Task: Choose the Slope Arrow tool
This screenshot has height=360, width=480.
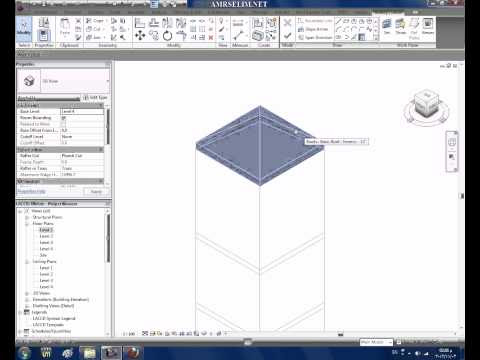Action: [x=313, y=29]
